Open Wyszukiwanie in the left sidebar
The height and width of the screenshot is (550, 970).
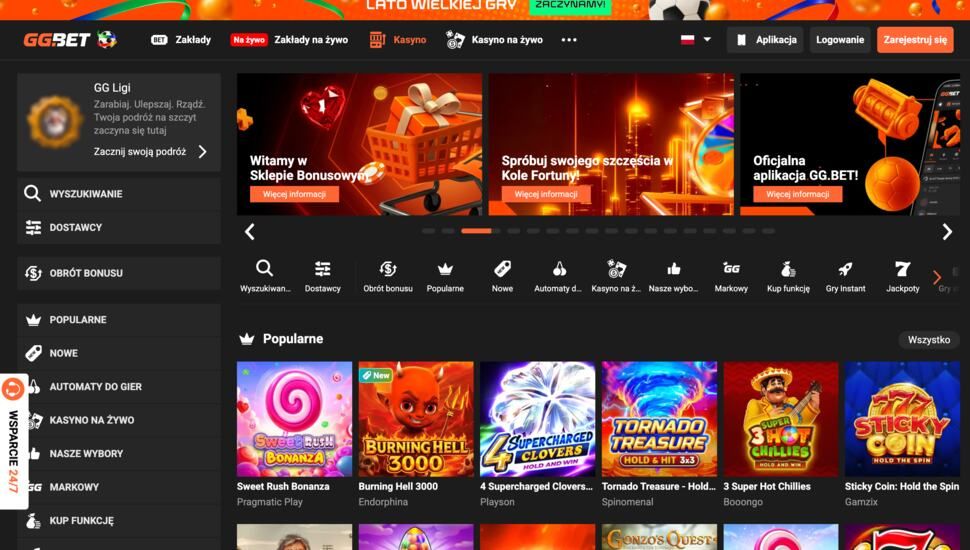pos(119,194)
